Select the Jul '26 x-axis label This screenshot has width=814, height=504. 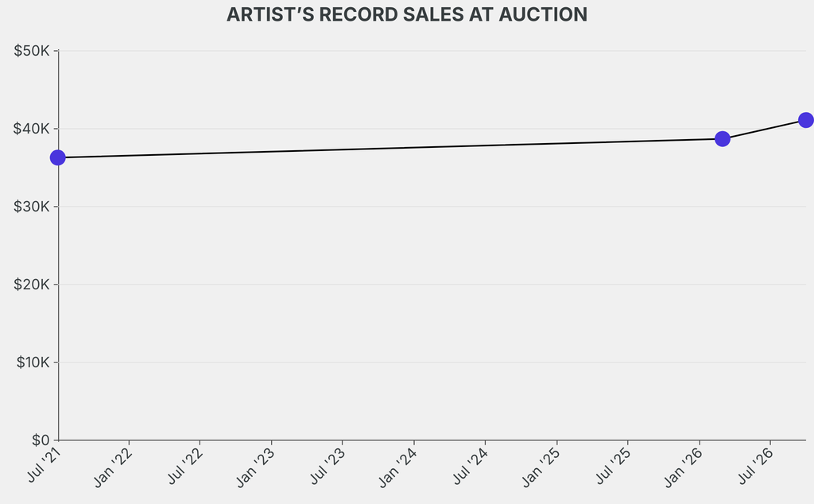tap(755, 466)
